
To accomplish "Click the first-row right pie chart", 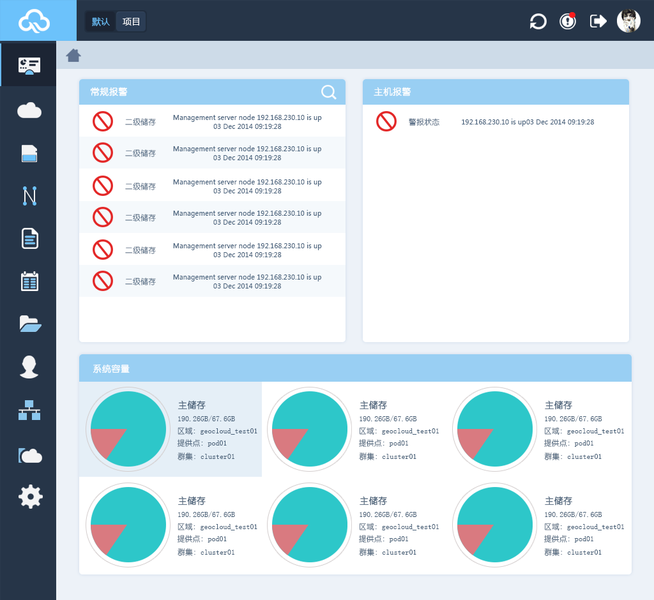I will click(x=495, y=429).
